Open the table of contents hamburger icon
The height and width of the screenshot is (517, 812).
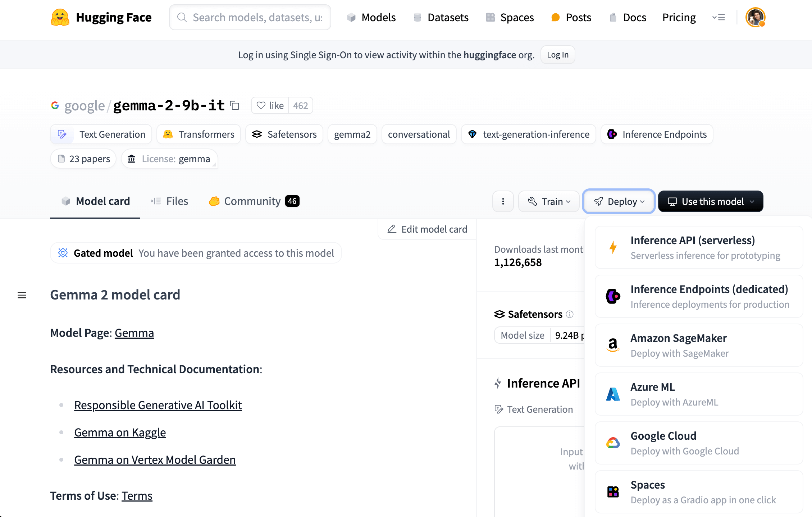coord(22,295)
